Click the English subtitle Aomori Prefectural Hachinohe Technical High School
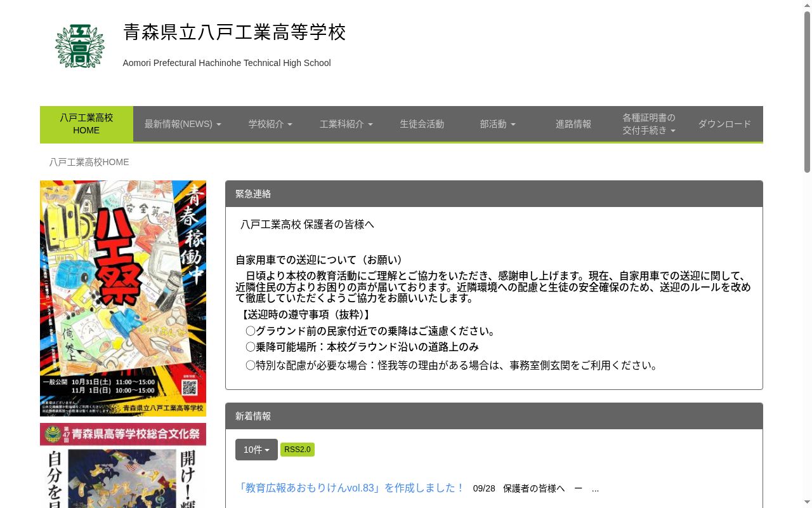The width and height of the screenshot is (812, 508). [227, 63]
